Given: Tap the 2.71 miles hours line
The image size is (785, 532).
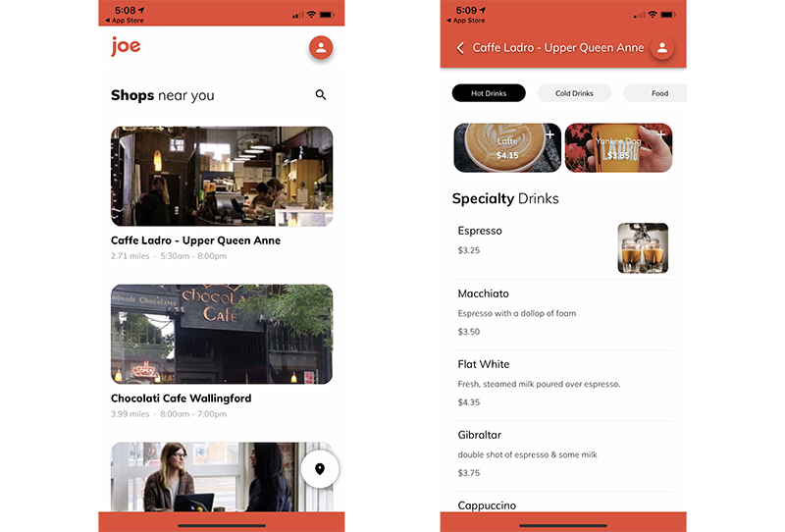Looking at the screenshot, I should coord(169,256).
